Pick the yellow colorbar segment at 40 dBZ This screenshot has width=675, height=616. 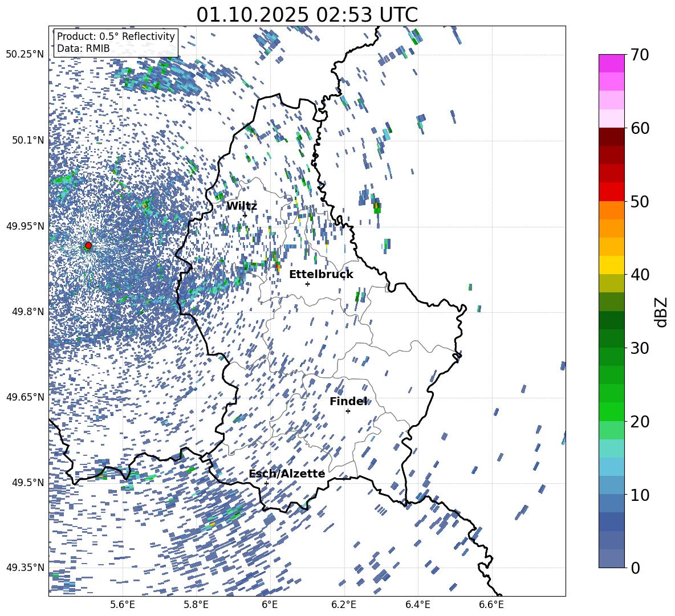point(611,265)
